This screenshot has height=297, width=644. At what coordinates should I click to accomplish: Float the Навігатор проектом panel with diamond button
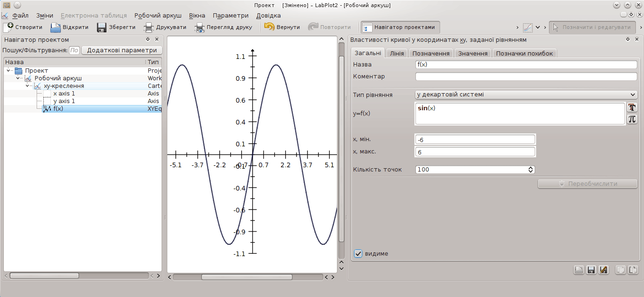(148, 39)
